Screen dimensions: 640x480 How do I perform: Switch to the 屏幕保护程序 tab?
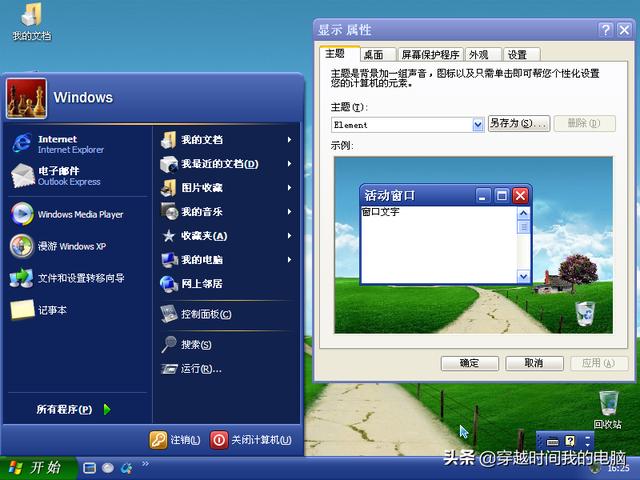click(x=430, y=55)
